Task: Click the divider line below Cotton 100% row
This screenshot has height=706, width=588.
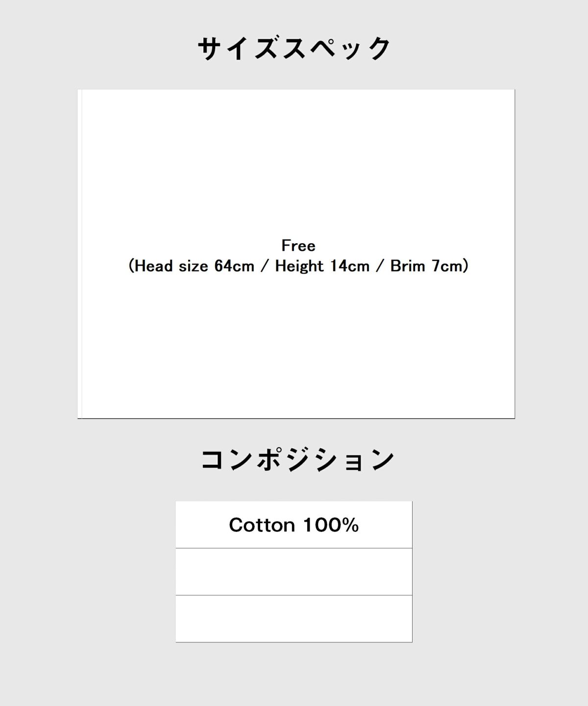Action: coord(294,548)
